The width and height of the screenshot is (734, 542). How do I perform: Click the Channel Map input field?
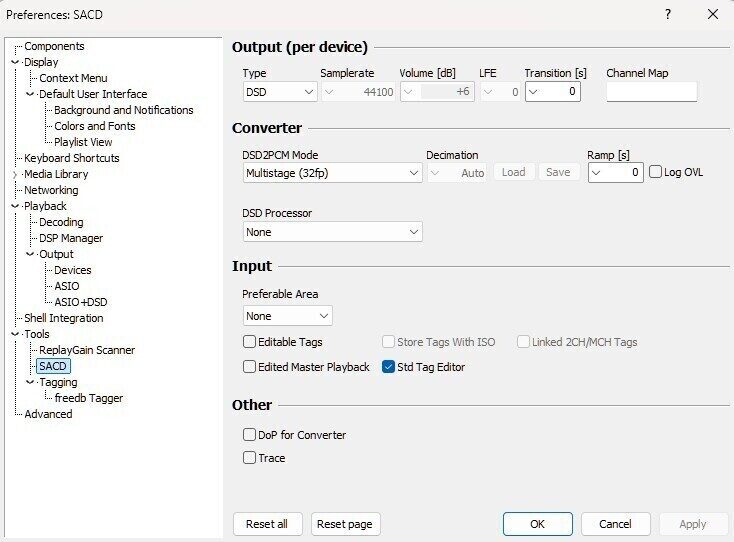pyautogui.click(x=651, y=91)
